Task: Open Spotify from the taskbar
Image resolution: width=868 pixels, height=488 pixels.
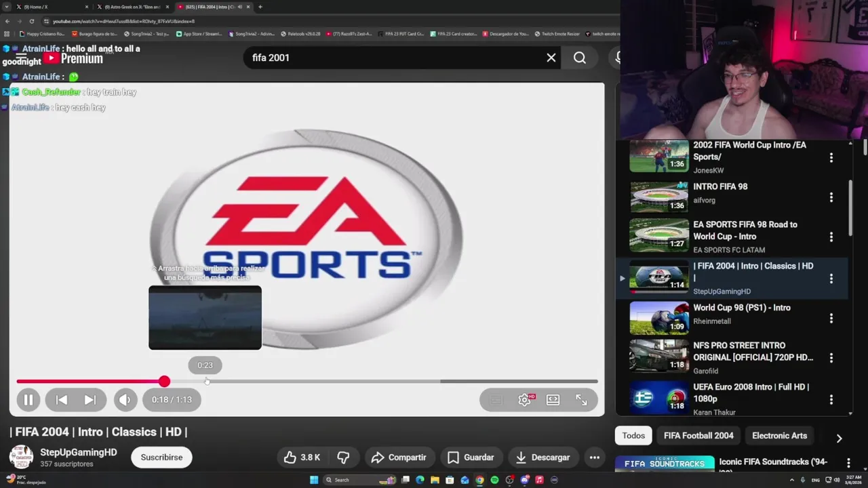Action: pyautogui.click(x=494, y=480)
